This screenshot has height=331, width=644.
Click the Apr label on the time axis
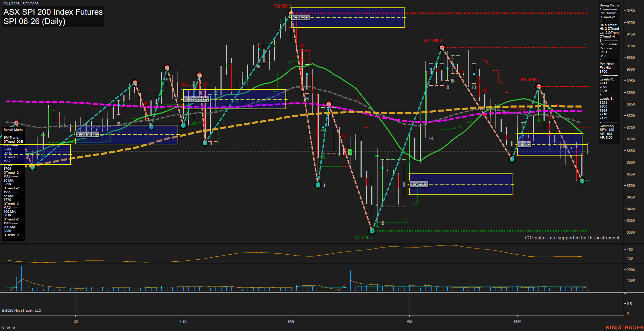410,321
